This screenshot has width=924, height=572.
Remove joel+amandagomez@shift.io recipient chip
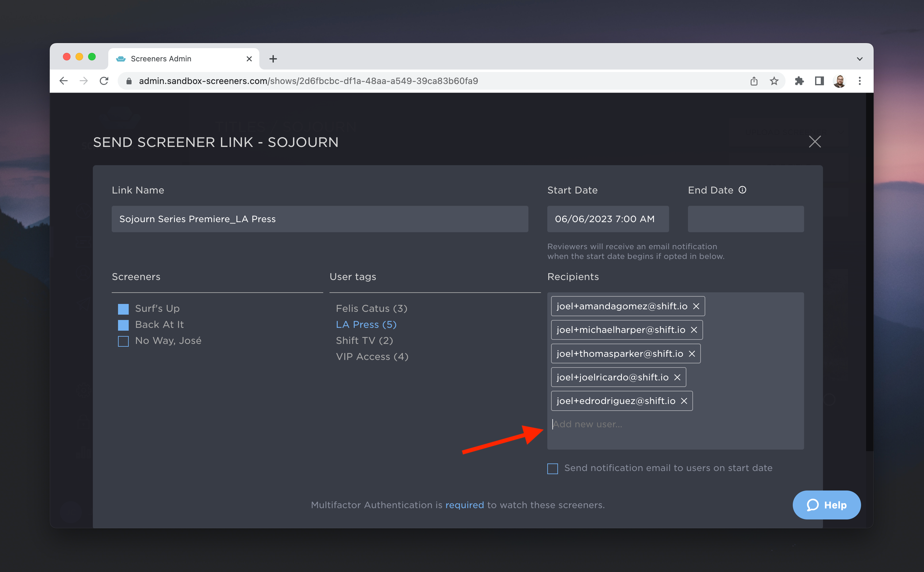tap(696, 306)
